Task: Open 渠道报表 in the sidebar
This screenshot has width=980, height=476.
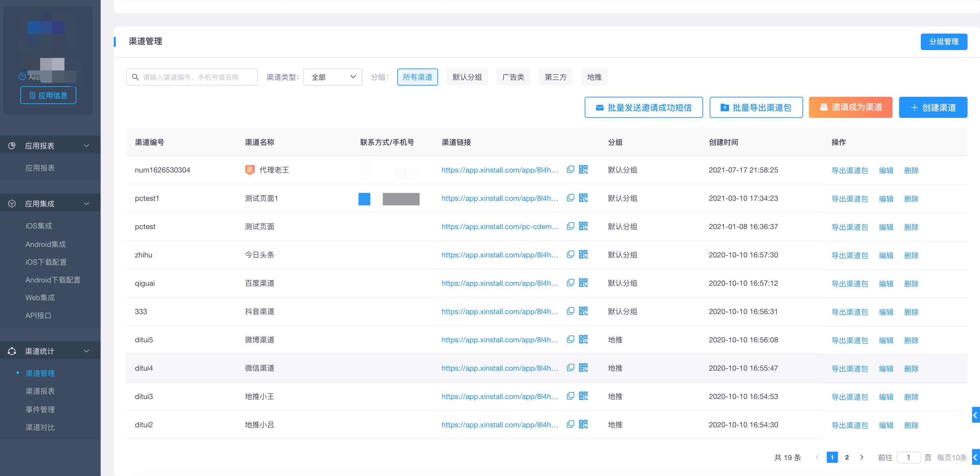Action: pyautogui.click(x=40, y=391)
